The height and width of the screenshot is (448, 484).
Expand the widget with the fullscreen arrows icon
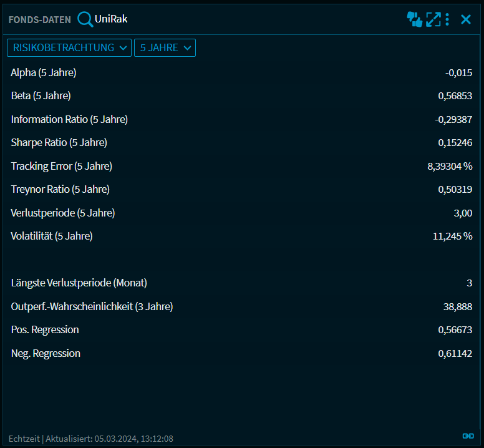433,19
